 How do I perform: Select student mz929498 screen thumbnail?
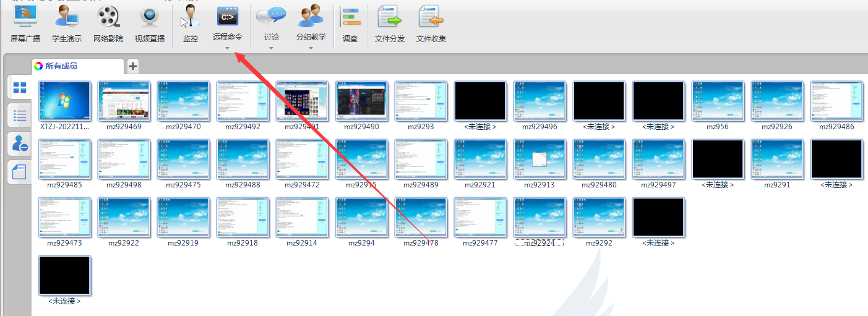[124, 159]
